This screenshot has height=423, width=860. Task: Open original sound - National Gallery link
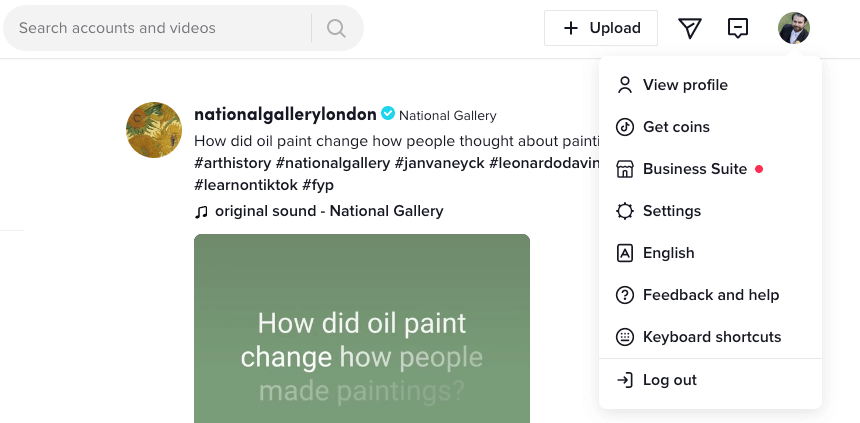click(x=328, y=211)
